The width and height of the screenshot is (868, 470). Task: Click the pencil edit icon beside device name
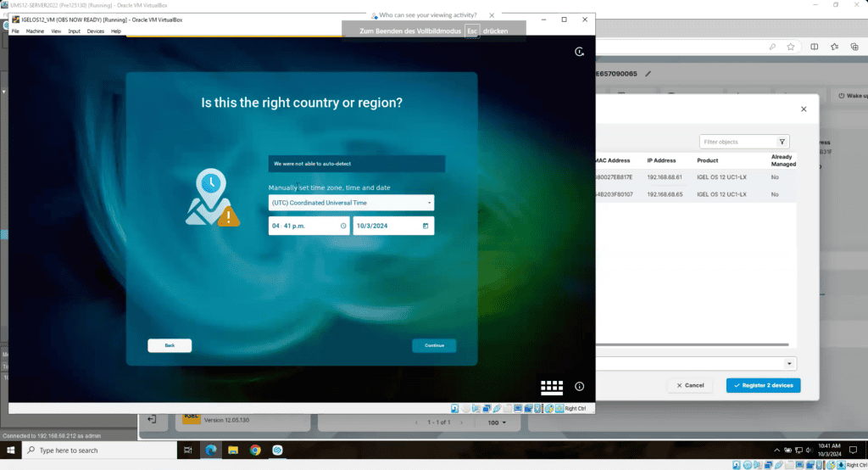(x=648, y=74)
